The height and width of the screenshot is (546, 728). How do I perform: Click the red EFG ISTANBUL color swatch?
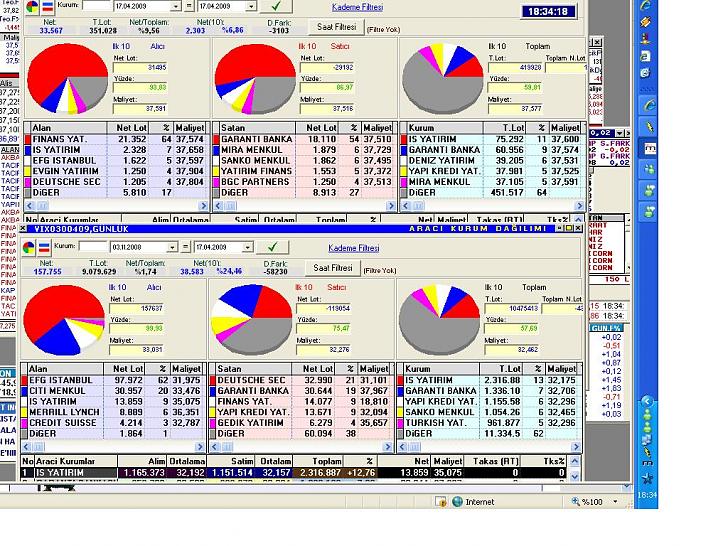coord(26,381)
